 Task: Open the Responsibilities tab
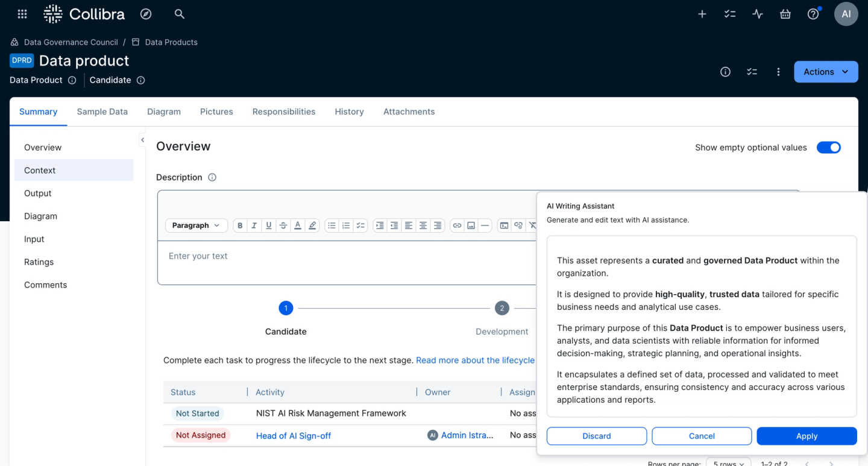coord(283,112)
